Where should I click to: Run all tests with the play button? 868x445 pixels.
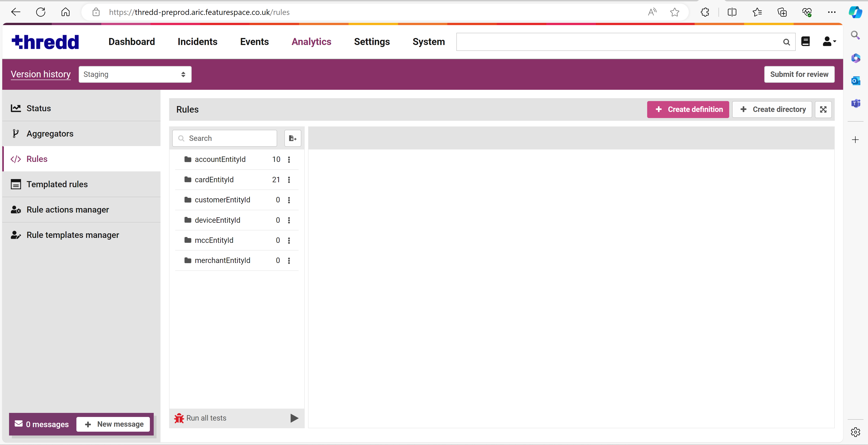(x=294, y=418)
